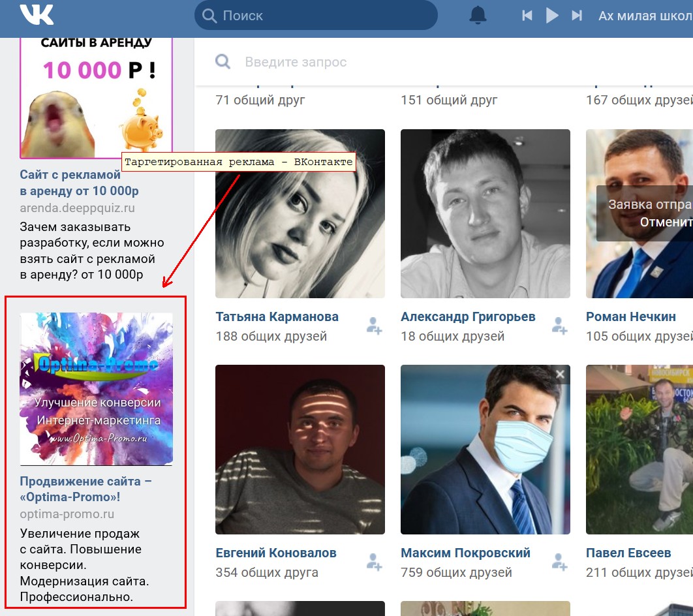Add Татьяна Карманова as friend icon
This screenshot has width=693, height=616.
click(374, 326)
